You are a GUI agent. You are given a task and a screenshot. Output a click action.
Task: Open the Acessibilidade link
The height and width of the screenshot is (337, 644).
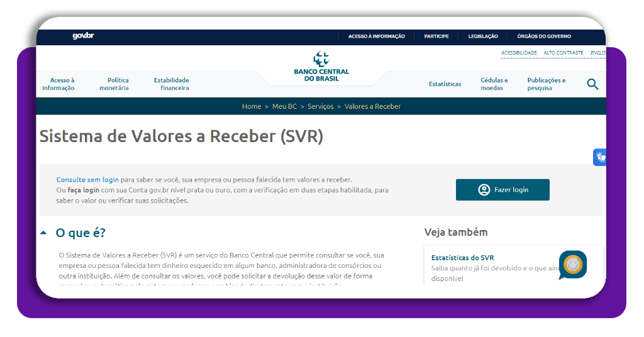coord(519,53)
